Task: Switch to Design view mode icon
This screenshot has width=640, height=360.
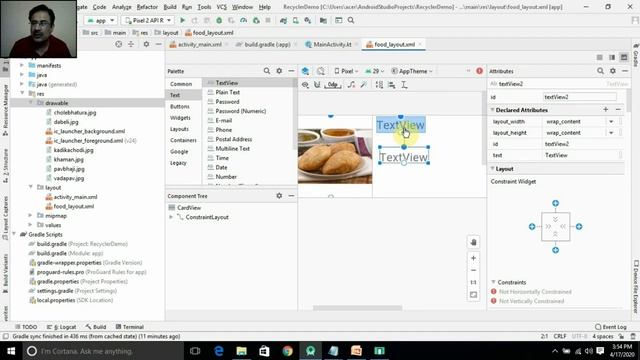Action: coord(624,58)
